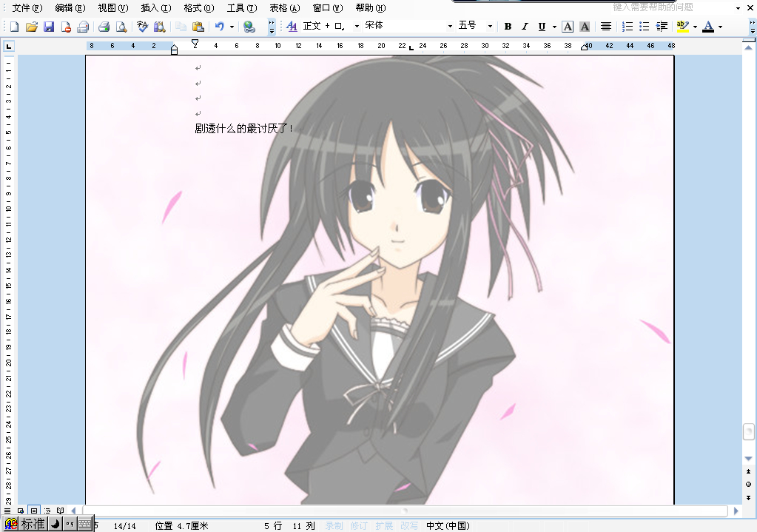757x532 pixels.
Task: Toggle bold formatting
Action: (508, 27)
